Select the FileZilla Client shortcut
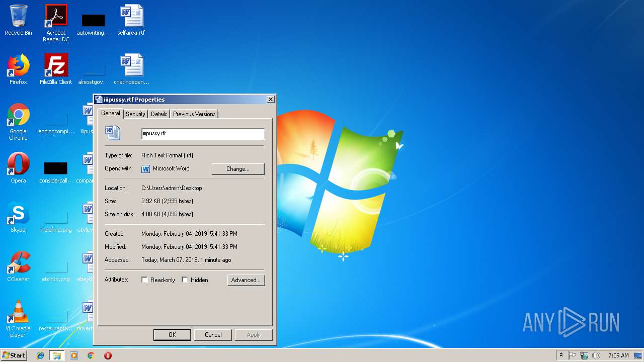Image resolution: width=644 pixels, height=362 pixels. 56,69
